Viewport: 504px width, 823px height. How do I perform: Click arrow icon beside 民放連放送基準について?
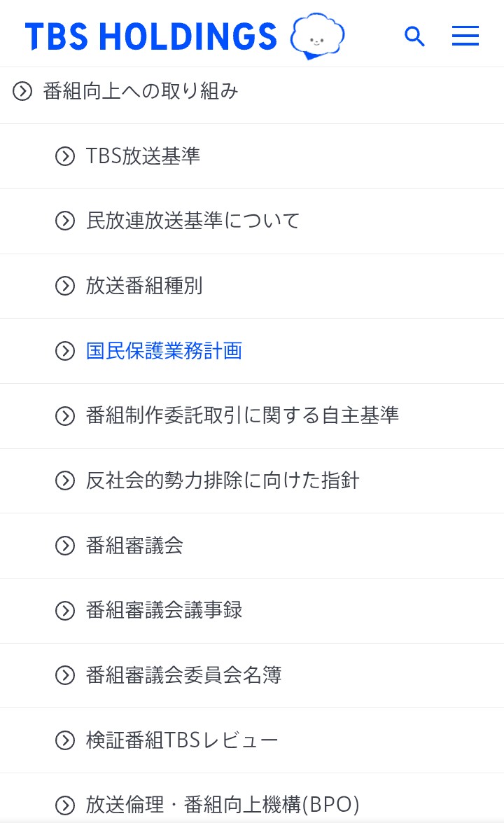click(x=65, y=221)
